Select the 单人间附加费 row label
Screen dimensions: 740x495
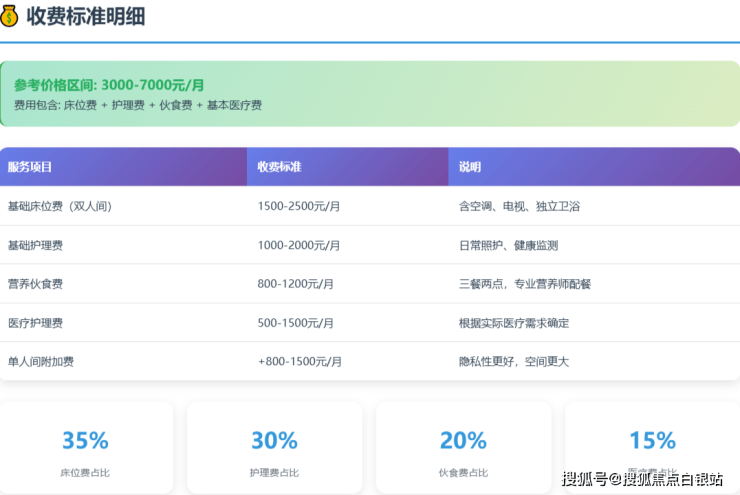(40, 362)
